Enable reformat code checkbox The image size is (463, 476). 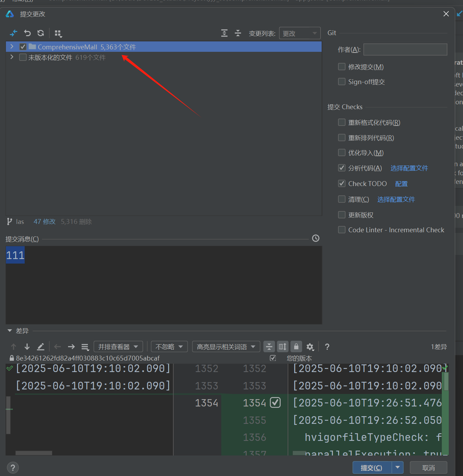pos(342,122)
